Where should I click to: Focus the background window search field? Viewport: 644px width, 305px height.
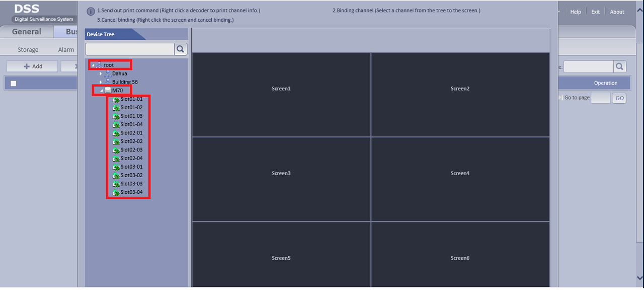pyautogui.click(x=589, y=66)
